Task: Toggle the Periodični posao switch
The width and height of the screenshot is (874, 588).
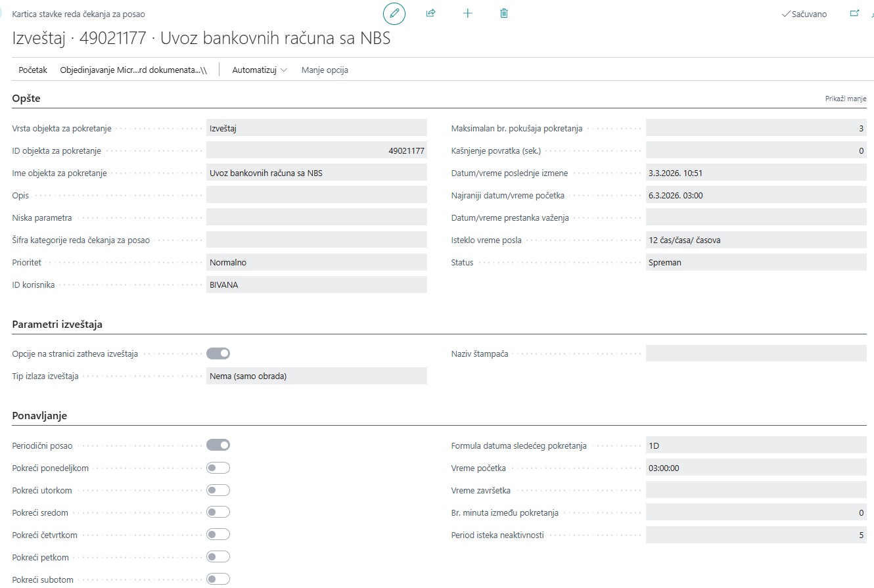Action: 218,445
